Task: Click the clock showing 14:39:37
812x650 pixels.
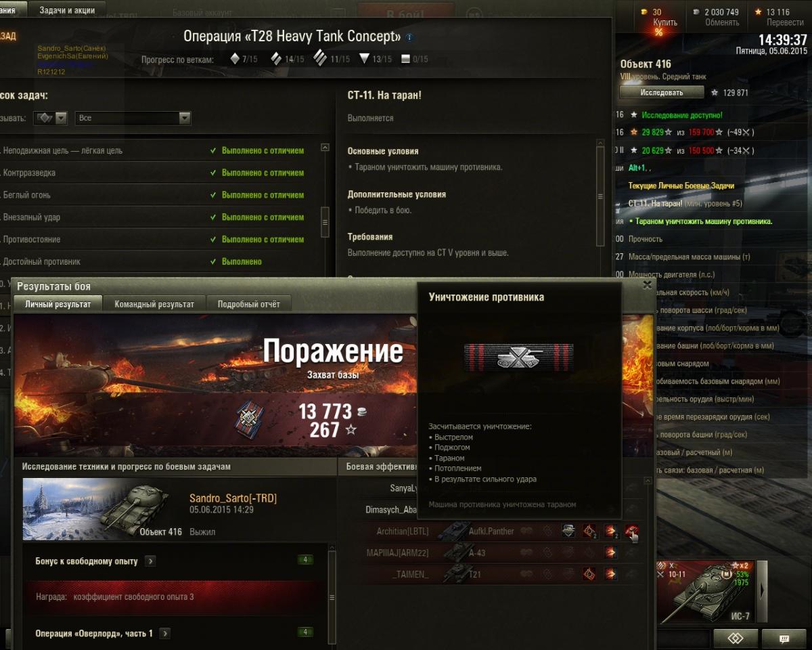Action: click(x=783, y=39)
